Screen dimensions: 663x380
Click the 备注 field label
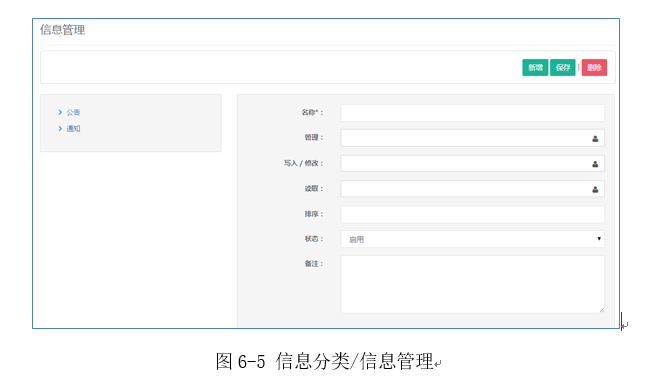(314, 264)
